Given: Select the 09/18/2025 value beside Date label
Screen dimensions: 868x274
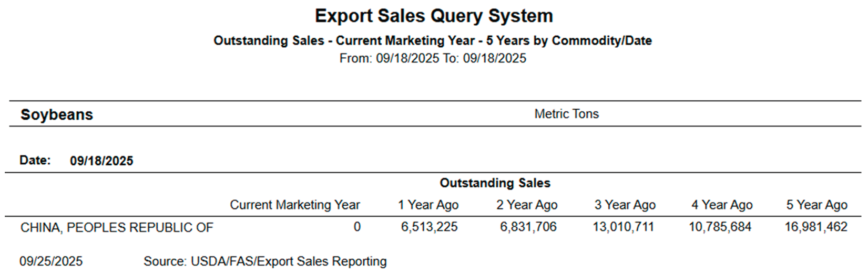Looking at the screenshot, I should 101,161.
